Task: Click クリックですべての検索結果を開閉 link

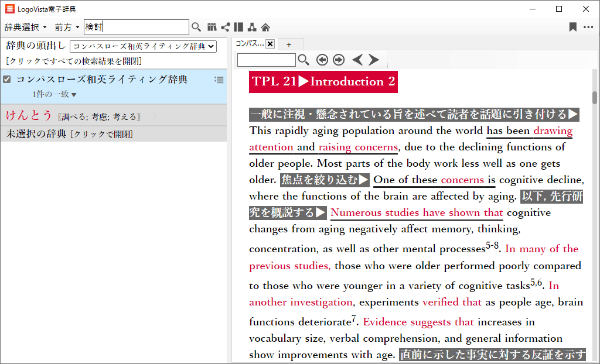Action: point(73,61)
